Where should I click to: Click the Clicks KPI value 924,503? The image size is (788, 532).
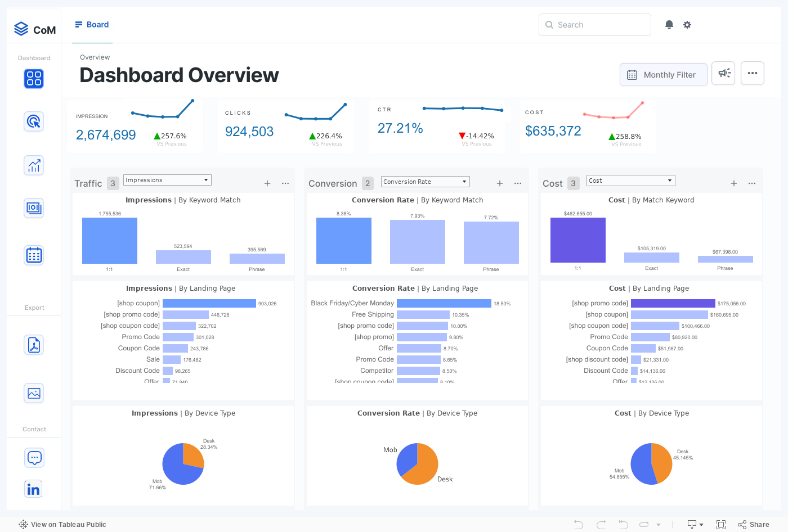(249, 132)
